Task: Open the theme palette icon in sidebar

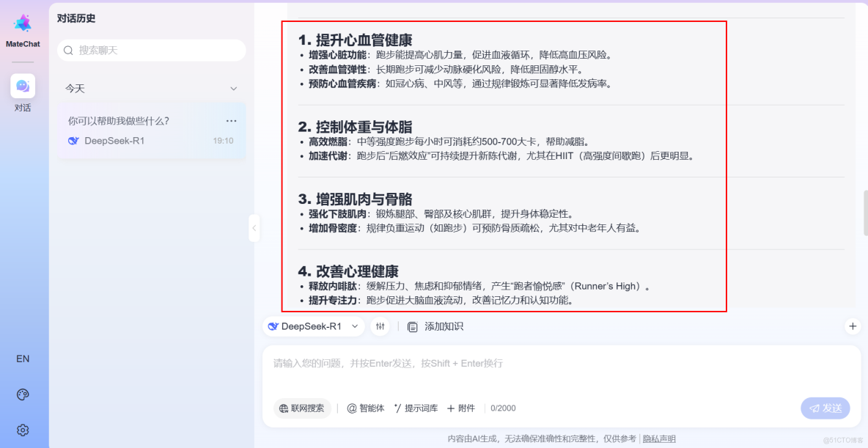Action: (x=23, y=394)
